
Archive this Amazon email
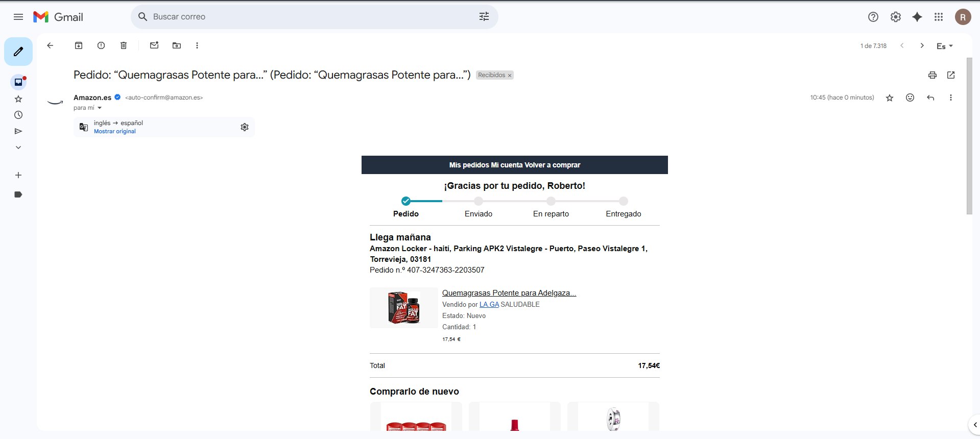[79, 45]
